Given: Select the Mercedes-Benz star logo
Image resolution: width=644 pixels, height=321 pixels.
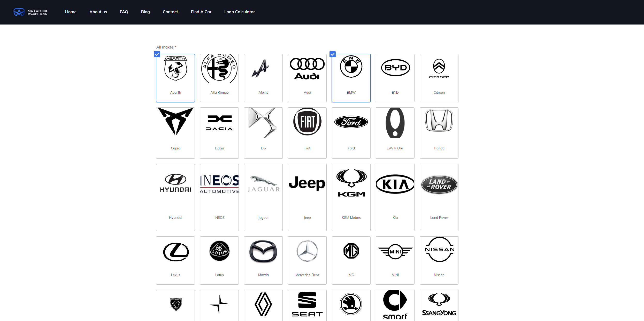Looking at the screenshot, I should [x=307, y=251].
